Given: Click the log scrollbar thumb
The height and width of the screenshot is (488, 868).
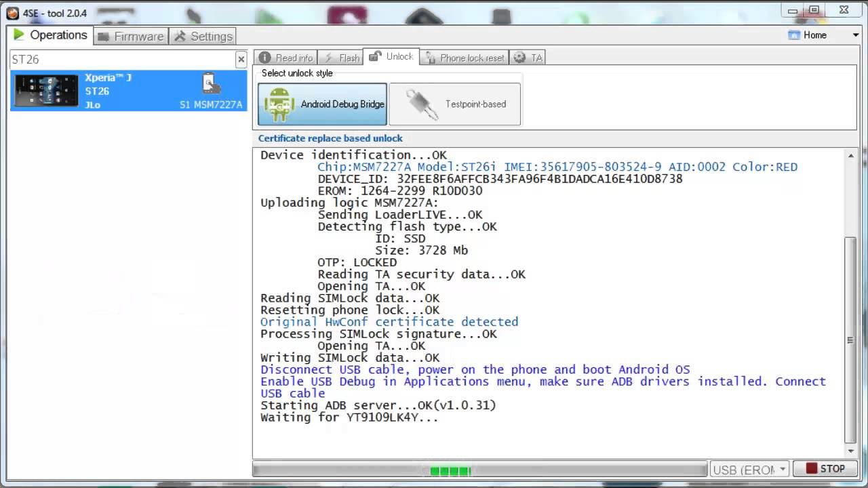Looking at the screenshot, I should (850, 340).
